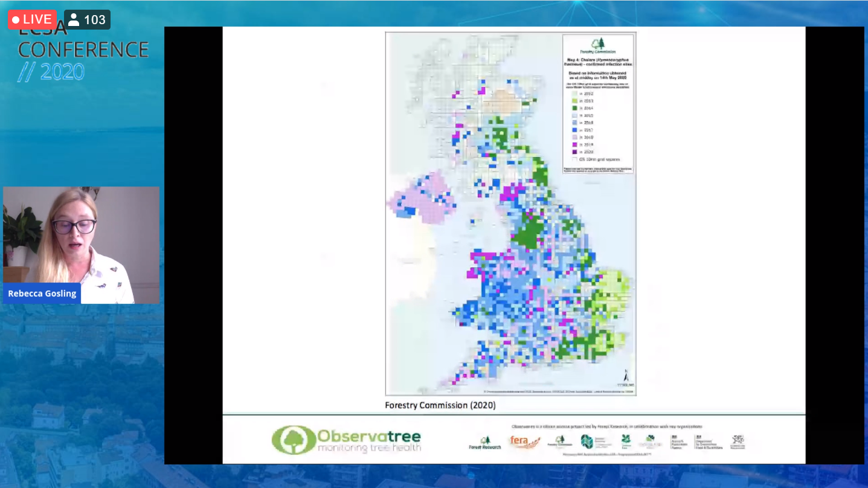Click the north arrow on the map

626,376
